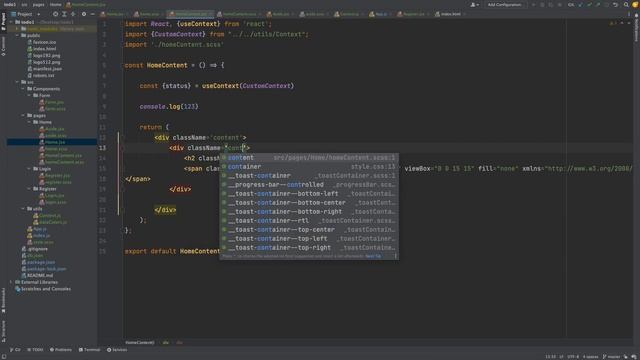Viewport: 640px width, 360px height.
Task: Collapse the public folder
Action: (x=18, y=36)
